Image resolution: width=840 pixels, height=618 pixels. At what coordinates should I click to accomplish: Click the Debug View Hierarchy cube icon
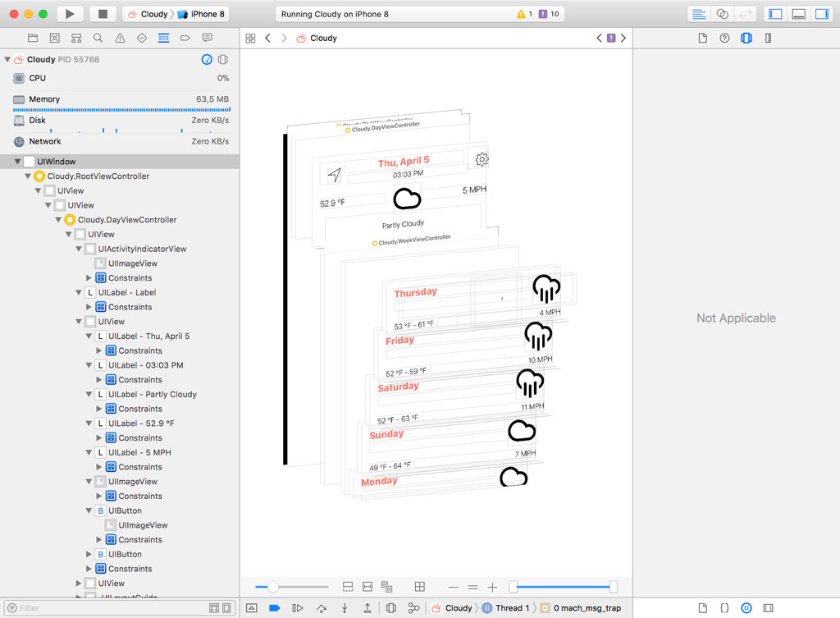coord(392,607)
